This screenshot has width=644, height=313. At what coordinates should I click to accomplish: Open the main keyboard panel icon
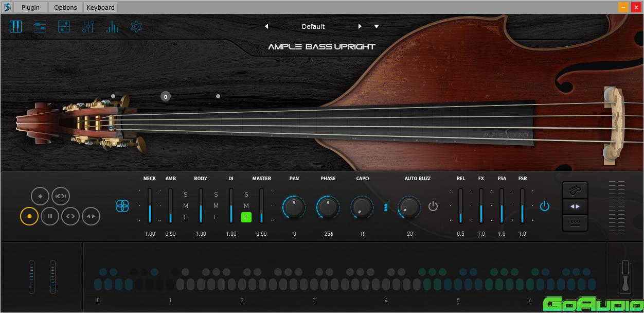[x=16, y=26]
